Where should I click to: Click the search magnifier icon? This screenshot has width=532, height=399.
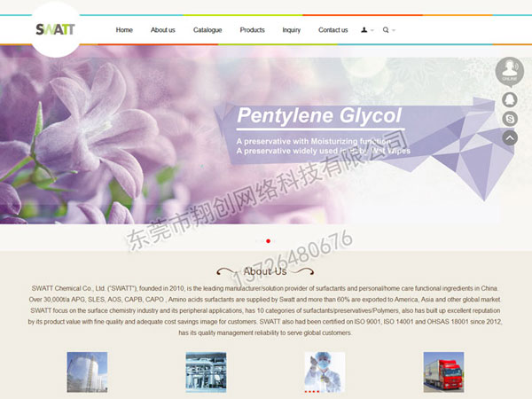[386, 30]
